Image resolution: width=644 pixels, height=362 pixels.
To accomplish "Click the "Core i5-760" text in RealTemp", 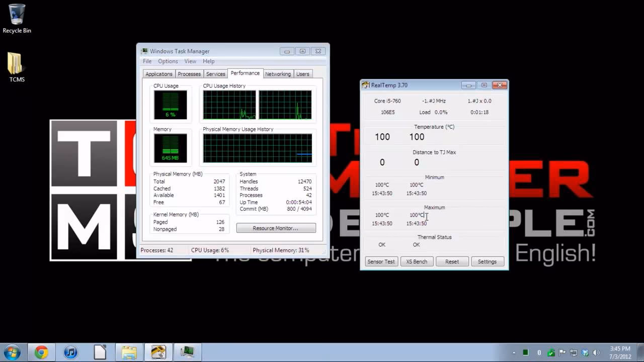I will pyautogui.click(x=387, y=101).
